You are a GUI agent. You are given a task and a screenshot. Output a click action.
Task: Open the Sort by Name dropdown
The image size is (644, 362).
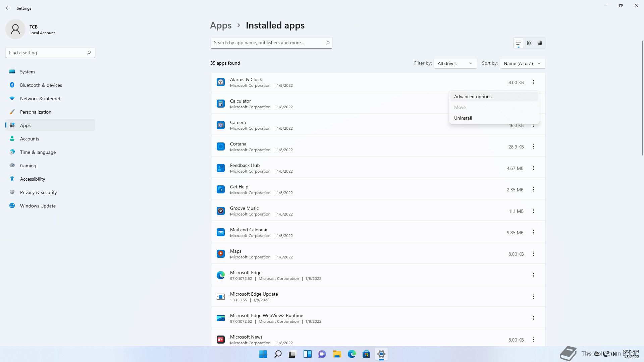click(522, 63)
